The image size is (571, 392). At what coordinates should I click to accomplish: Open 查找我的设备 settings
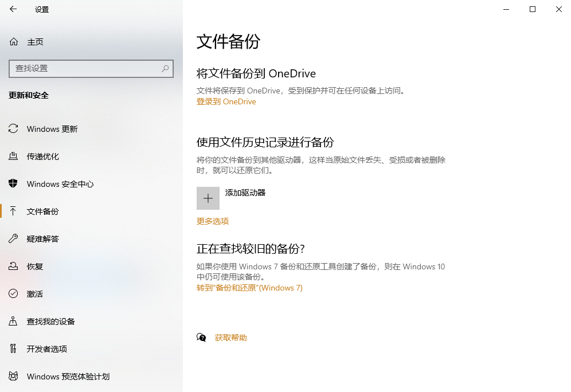coord(50,322)
